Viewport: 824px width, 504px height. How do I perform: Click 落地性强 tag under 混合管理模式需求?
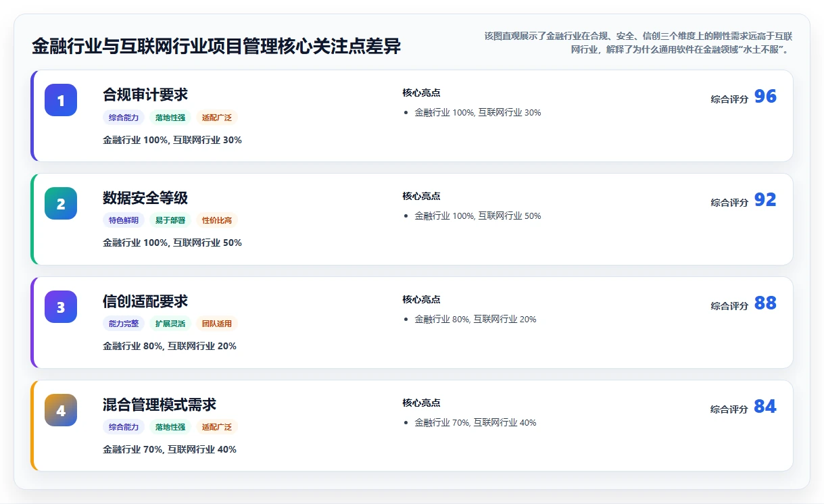tap(170, 427)
